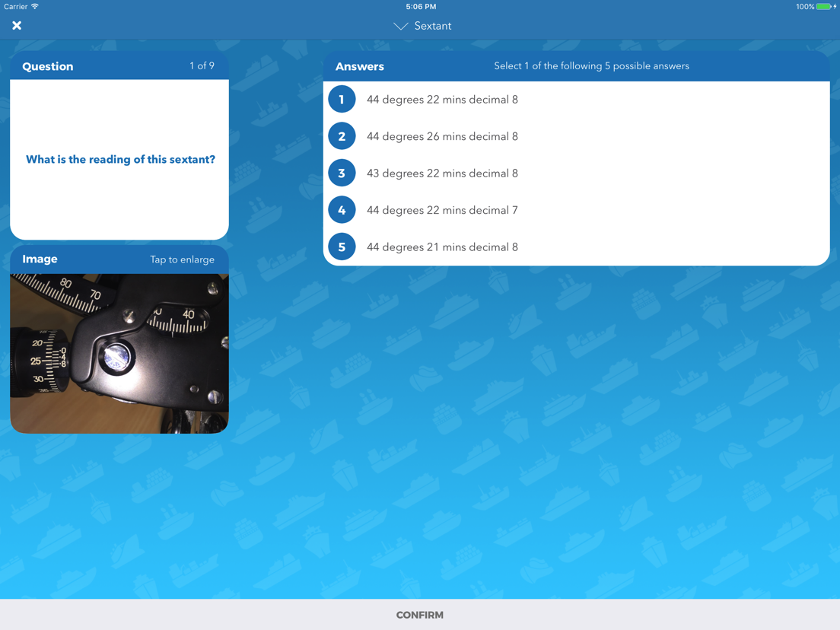
Task: Click 'Select 1 of the following 5 possible answers'
Action: tap(591, 66)
